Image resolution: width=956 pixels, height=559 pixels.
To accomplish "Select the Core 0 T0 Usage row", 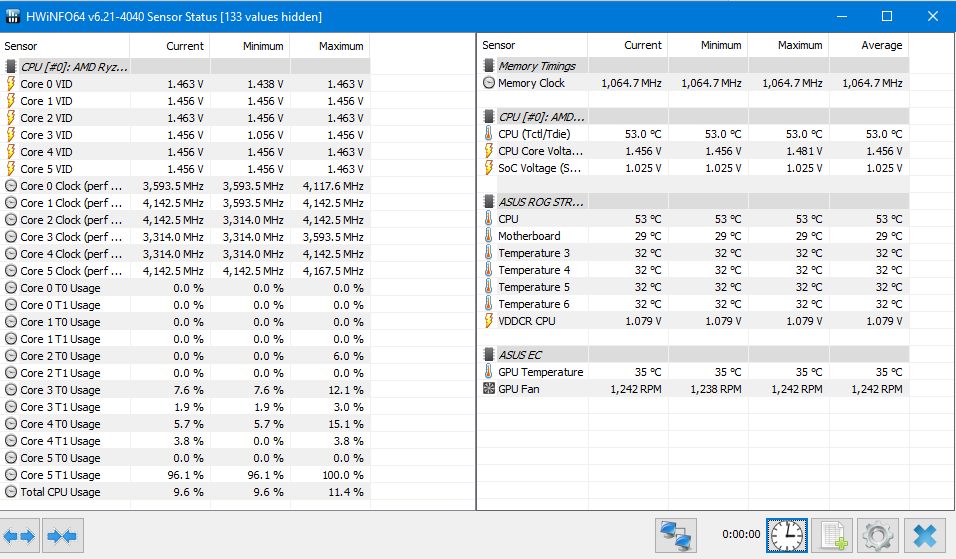I will click(x=185, y=288).
